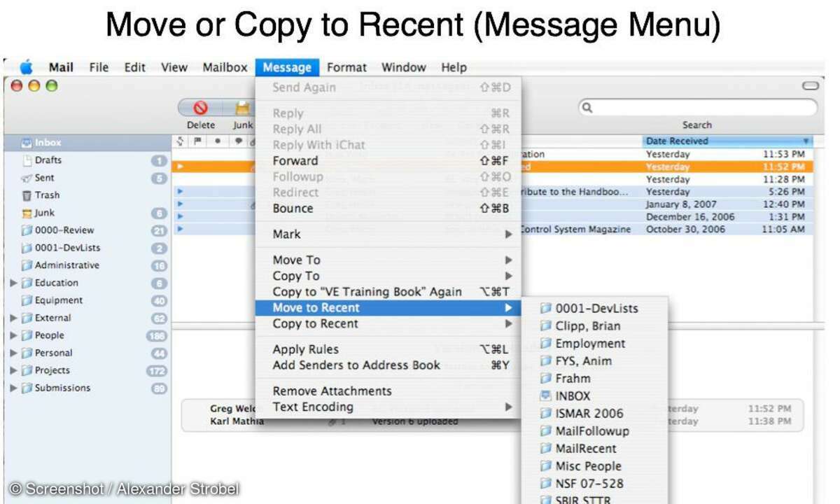The width and height of the screenshot is (840, 504).
Task: Expand the People folder
Action: click(14, 335)
